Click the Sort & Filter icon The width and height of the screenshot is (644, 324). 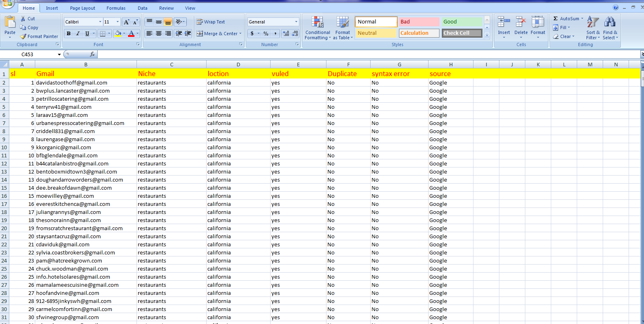pyautogui.click(x=593, y=22)
